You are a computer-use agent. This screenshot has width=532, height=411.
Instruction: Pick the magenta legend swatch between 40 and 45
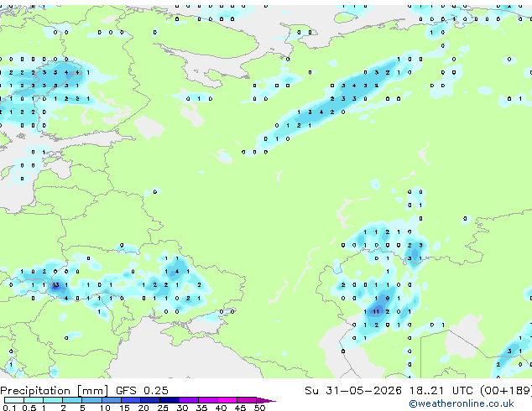[x=227, y=400]
